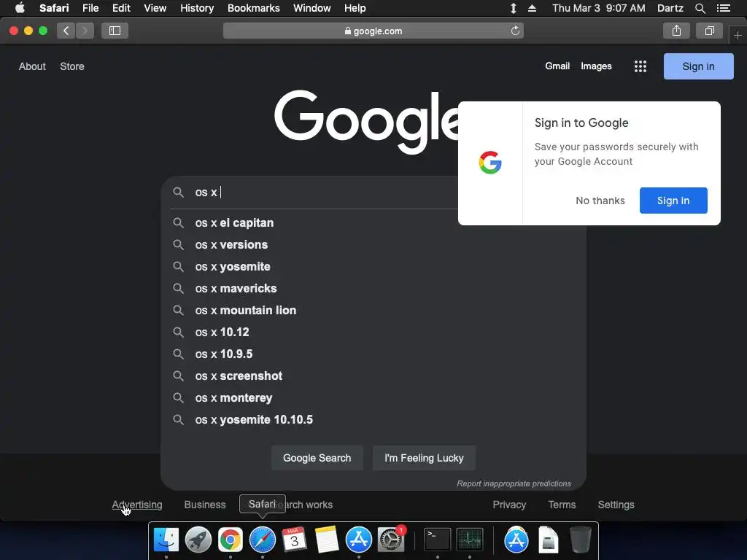Open Notes from the Dock

pos(327,540)
